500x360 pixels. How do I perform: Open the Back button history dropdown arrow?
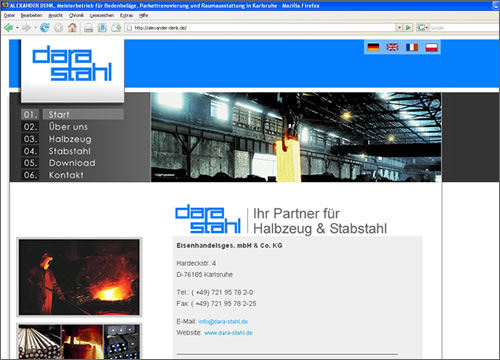[x=17, y=28]
